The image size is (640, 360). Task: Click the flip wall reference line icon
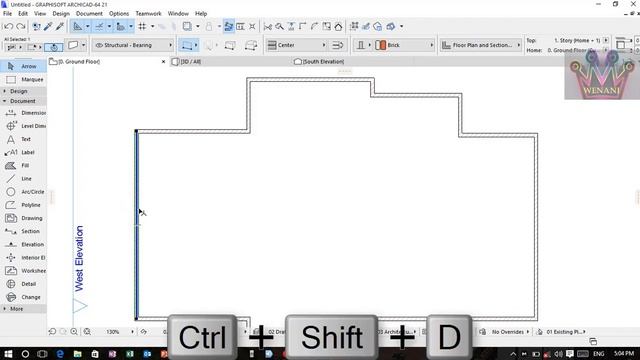(x=338, y=45)
